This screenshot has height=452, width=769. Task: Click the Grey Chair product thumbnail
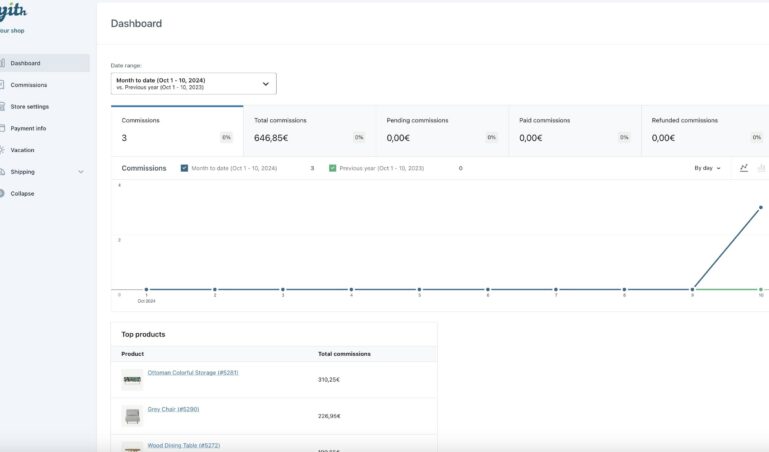click(132, 416)
